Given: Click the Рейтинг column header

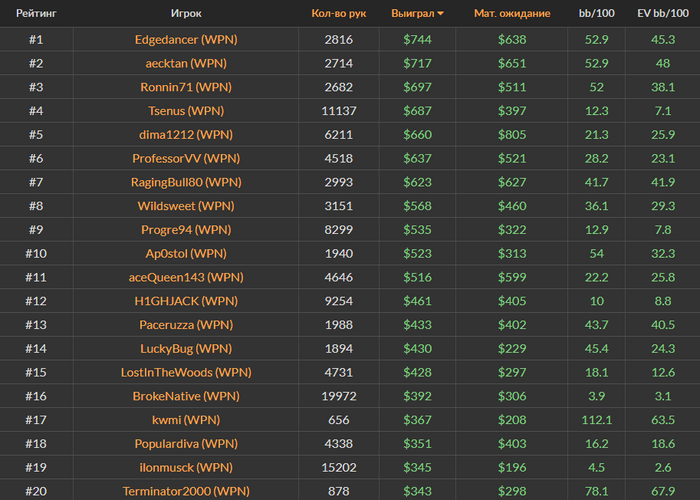Looking at the screenshot, I should (35, 14).
